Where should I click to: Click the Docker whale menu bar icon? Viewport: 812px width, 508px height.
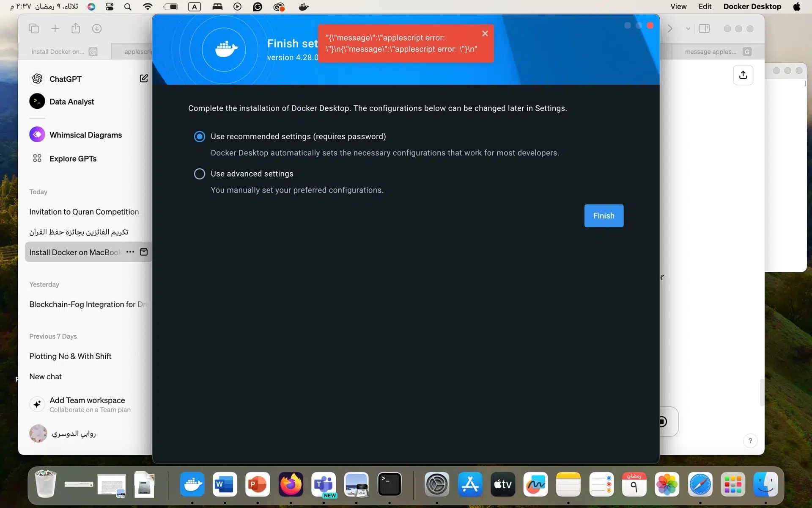[x=303, y=7]
